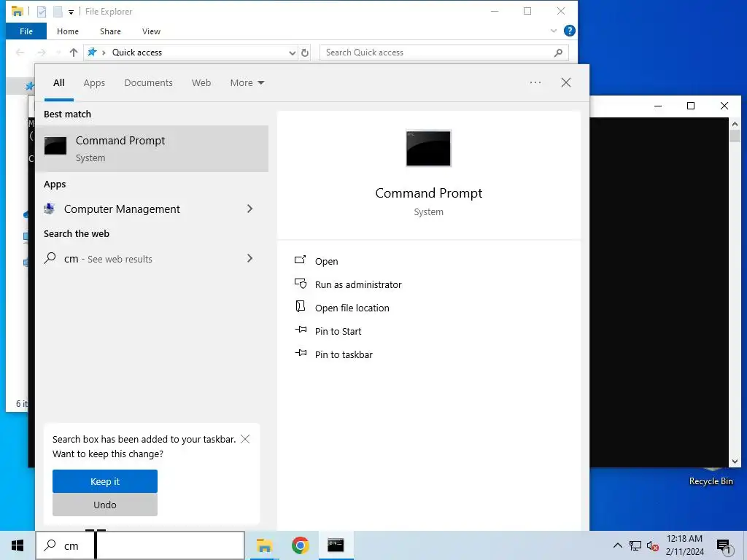Open Share ribbon tab in File Explorer
This screenshot has height=560, width=747.
pyautogui.click(x=110, y=31)
